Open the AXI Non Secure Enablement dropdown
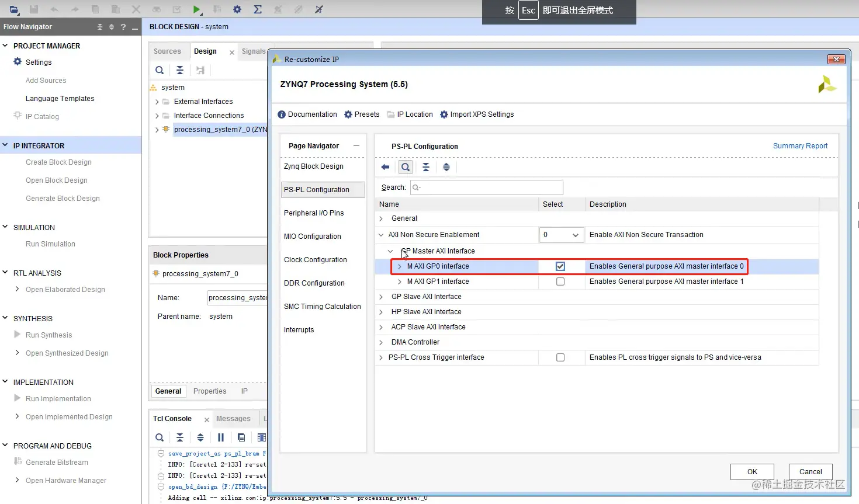859x504 pixels. (562, 235)
